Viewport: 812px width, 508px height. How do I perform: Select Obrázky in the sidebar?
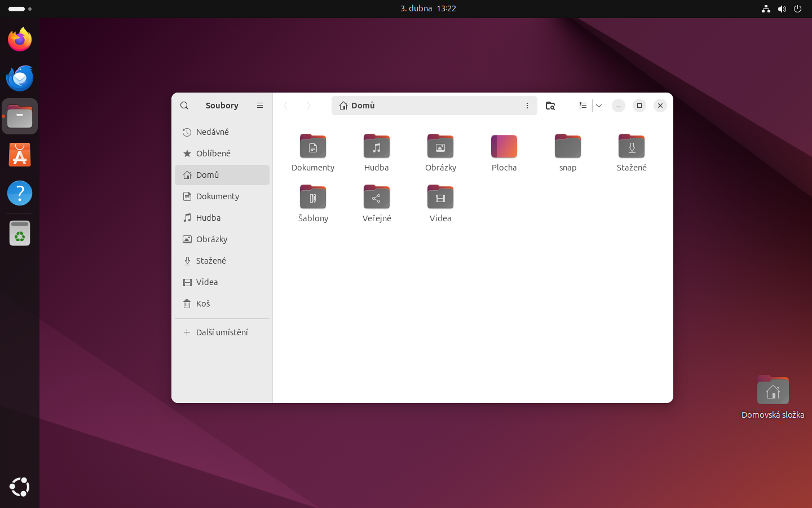pos(211,239)
